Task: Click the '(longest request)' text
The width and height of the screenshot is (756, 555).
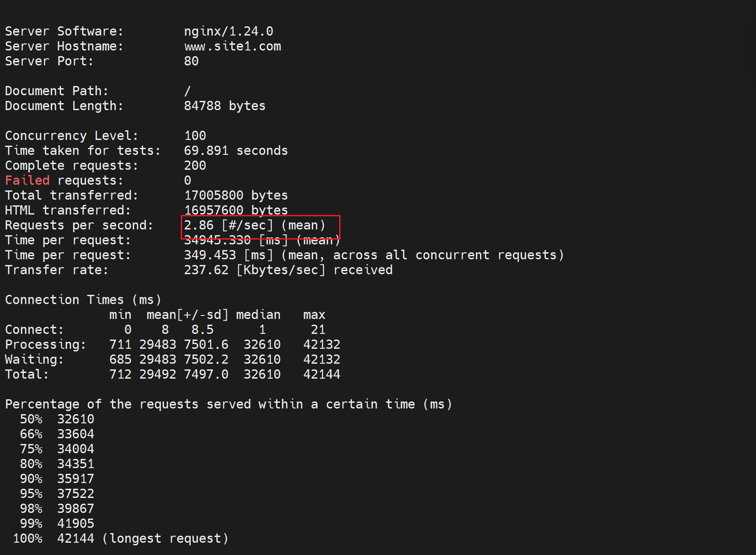Action: pyautogui.click(x=165, y=539)
